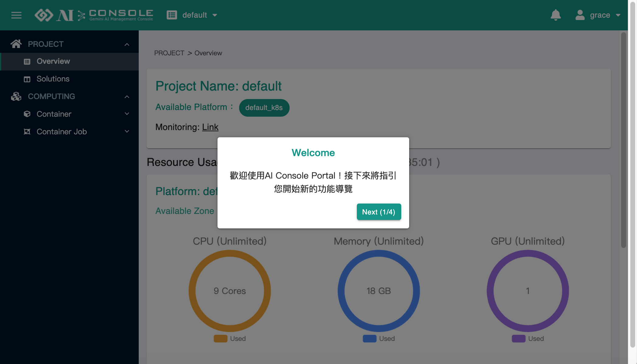Click the project list icon beside default

point(172,15)
